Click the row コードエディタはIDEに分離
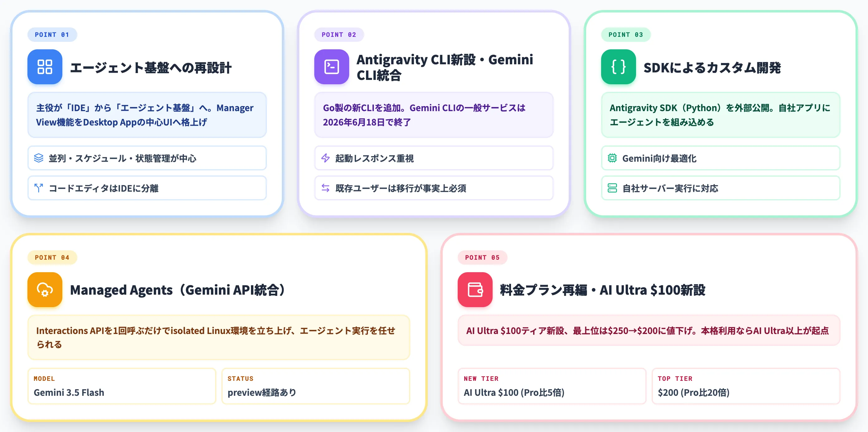This screenshot has height=432, width=868. (x=147, y=188)
